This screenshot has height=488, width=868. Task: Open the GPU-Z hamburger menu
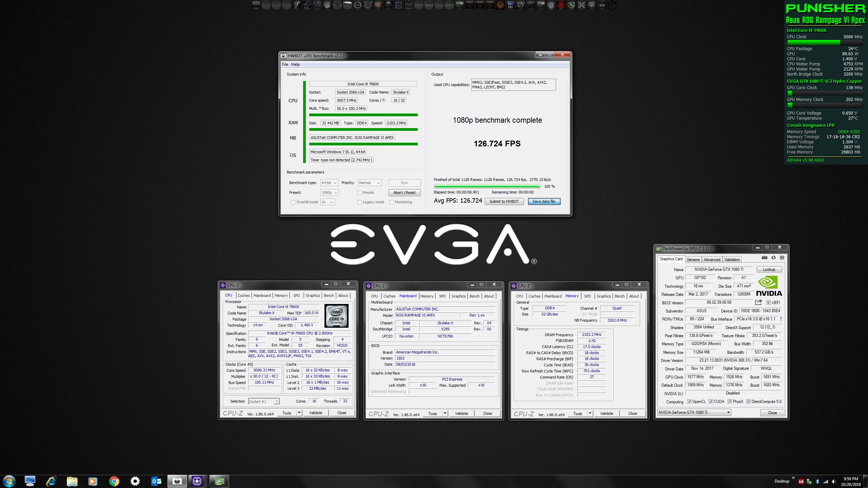click(782, 258)
